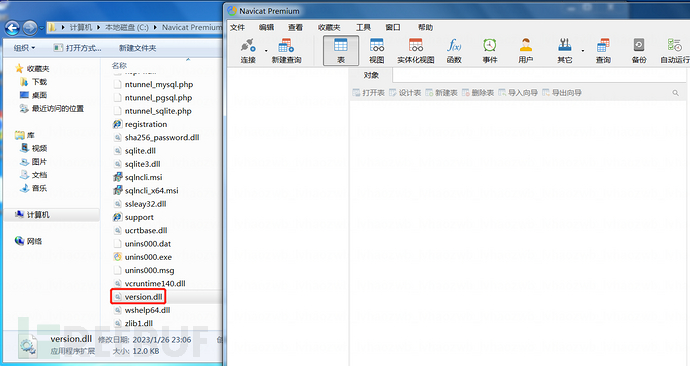Viewport: 690px width, 366px height.
Task: Click the search magnifier in object pane
Action: pos(675,93)
